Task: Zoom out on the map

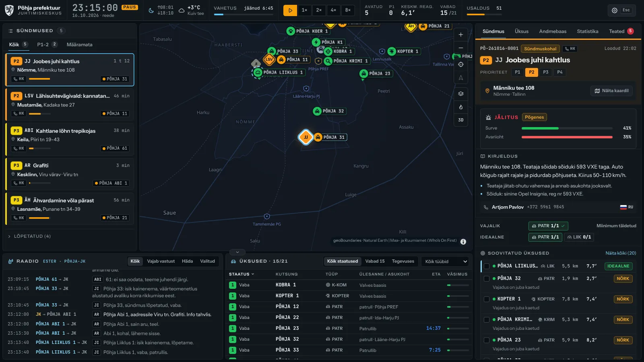Action: click(x=461, y=48)
